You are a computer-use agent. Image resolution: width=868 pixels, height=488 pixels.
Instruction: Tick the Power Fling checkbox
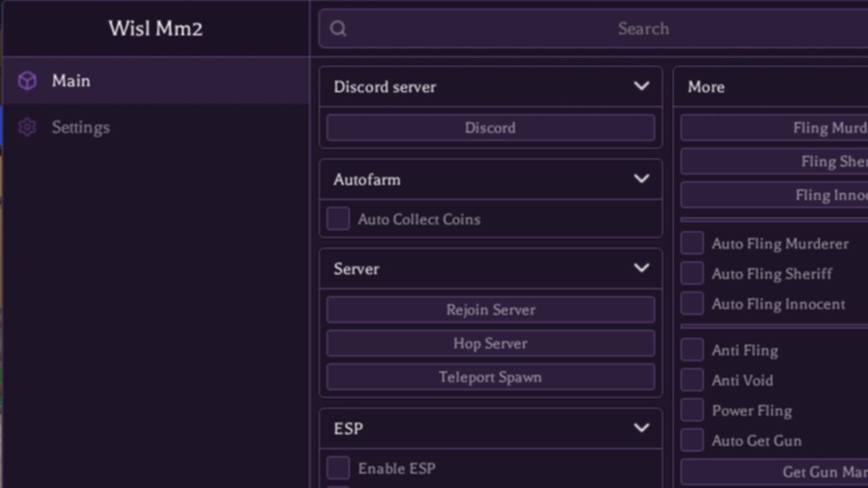(x=692, y=410)
